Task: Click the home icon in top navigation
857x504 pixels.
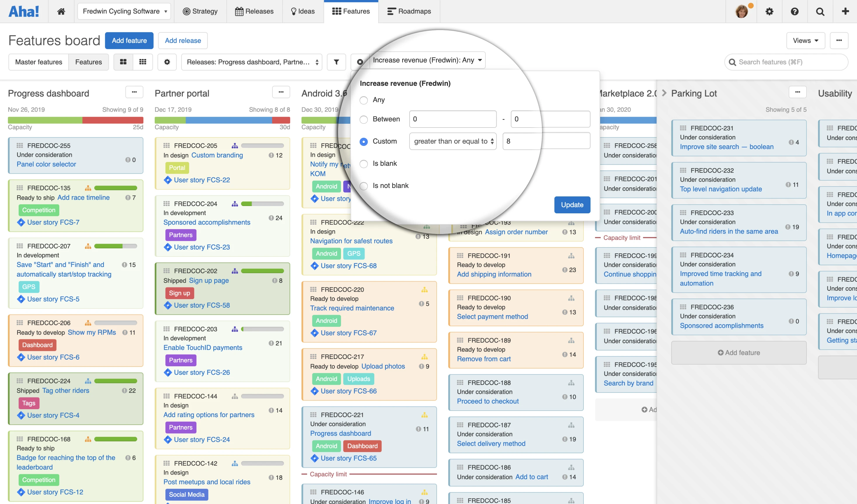Action: click(61, 12)
